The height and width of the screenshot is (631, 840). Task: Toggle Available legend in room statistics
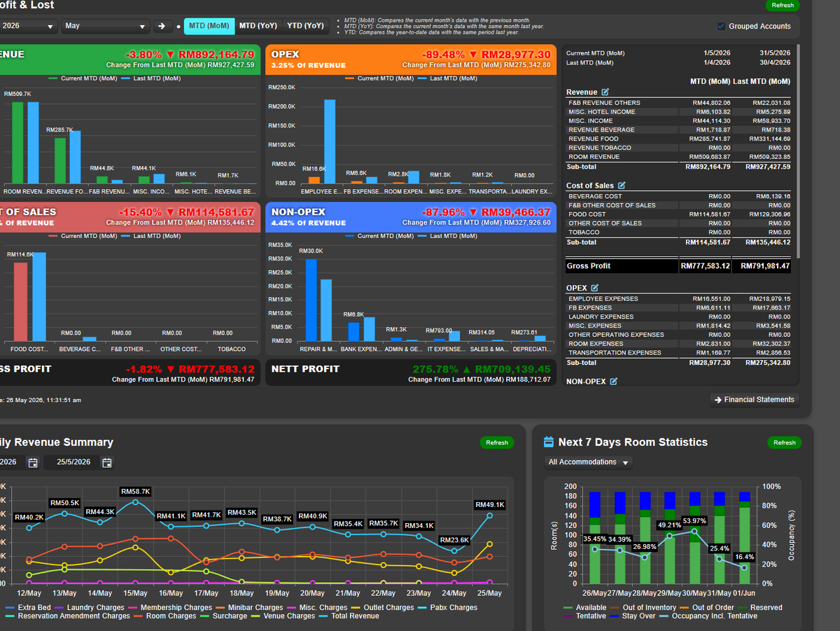click(x=584, y=607)
